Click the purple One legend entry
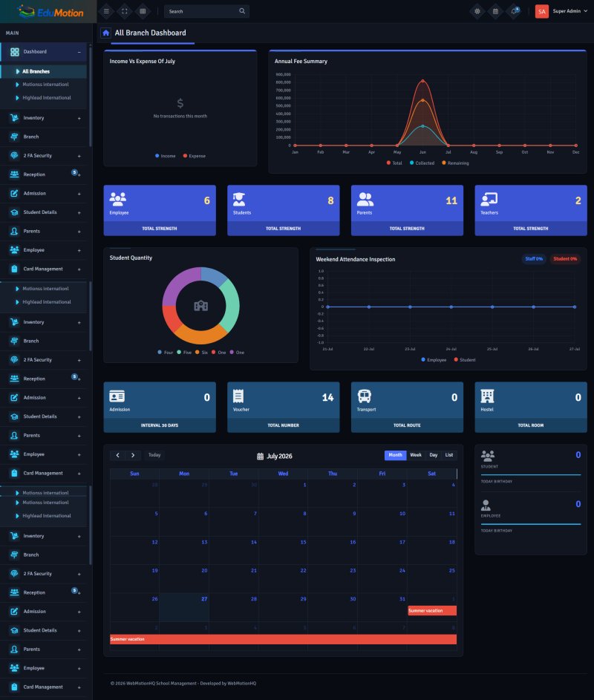Image resolution: width=594 pixels, height=700 pixels. tap(237, 353)
